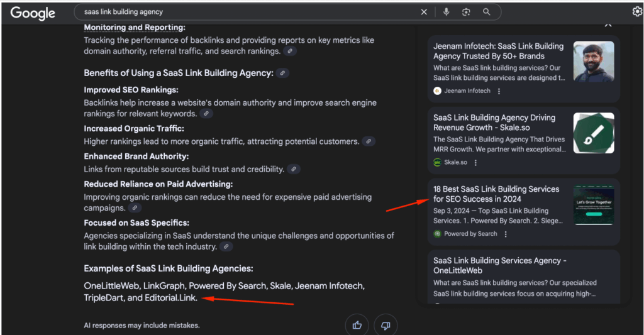This screenshot has width=644, height=335.
Task: Click 'Increased Organic Traffic:' heading
Action: [134, 128]
